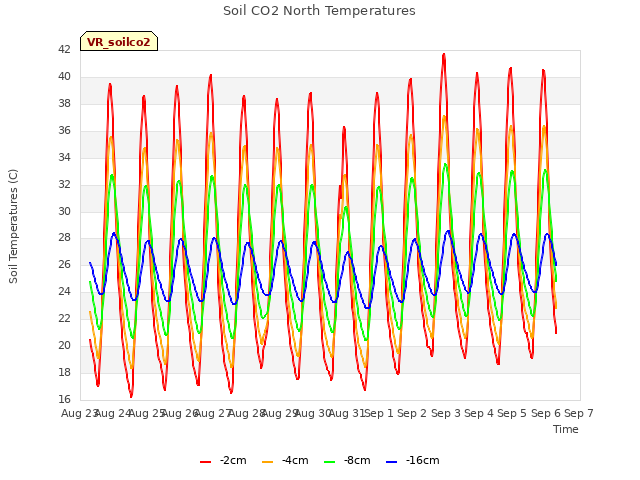
Task: Toggle the -8cm series in legend
Action: (x=347, y=461)
